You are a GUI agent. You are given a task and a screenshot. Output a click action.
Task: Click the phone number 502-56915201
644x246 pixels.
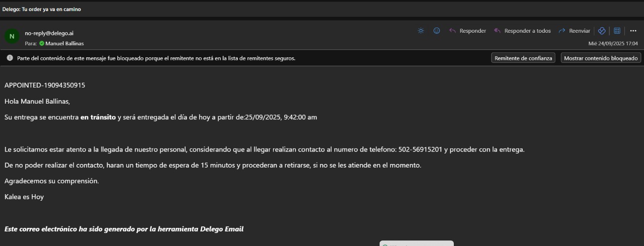click(420, 149)
